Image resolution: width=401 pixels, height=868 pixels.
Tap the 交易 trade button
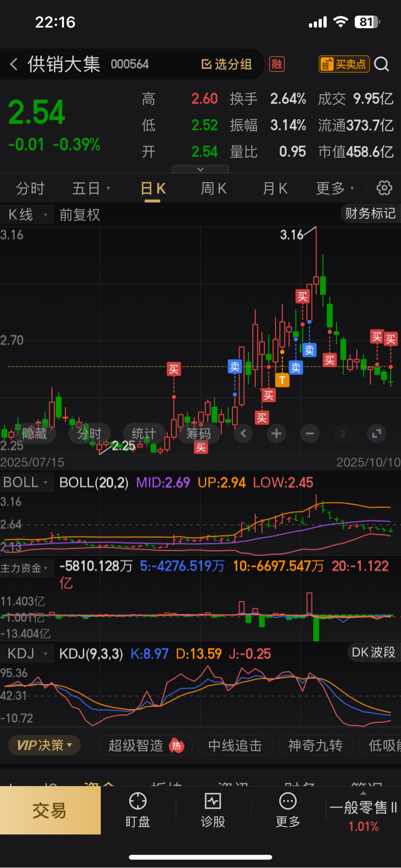pyautogui.click(x=50, y=811)
